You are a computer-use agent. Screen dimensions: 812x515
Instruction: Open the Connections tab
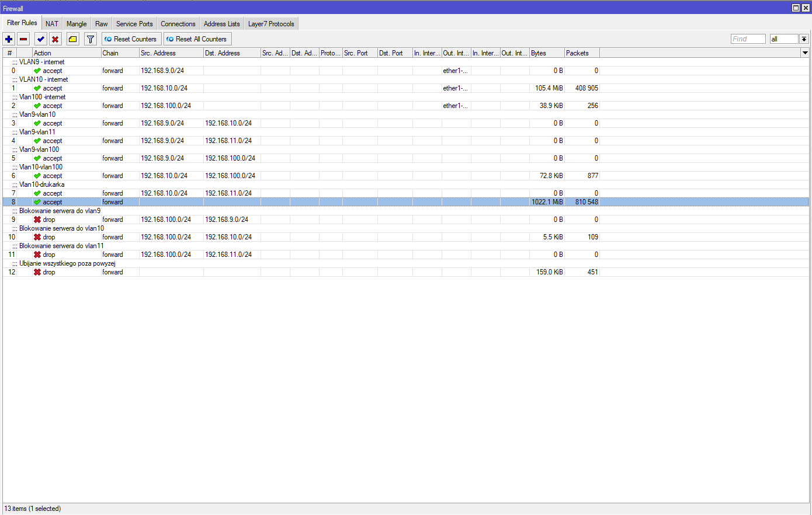(x=178, y=24)
